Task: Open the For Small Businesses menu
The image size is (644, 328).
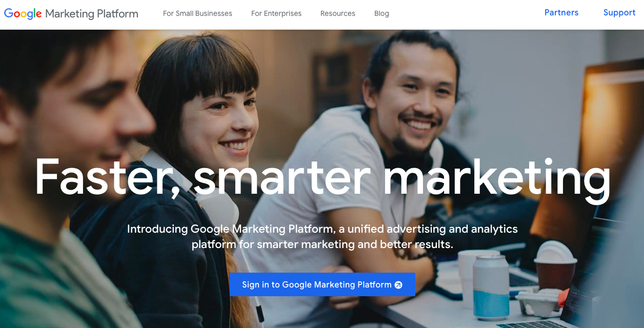Action: 197,13
